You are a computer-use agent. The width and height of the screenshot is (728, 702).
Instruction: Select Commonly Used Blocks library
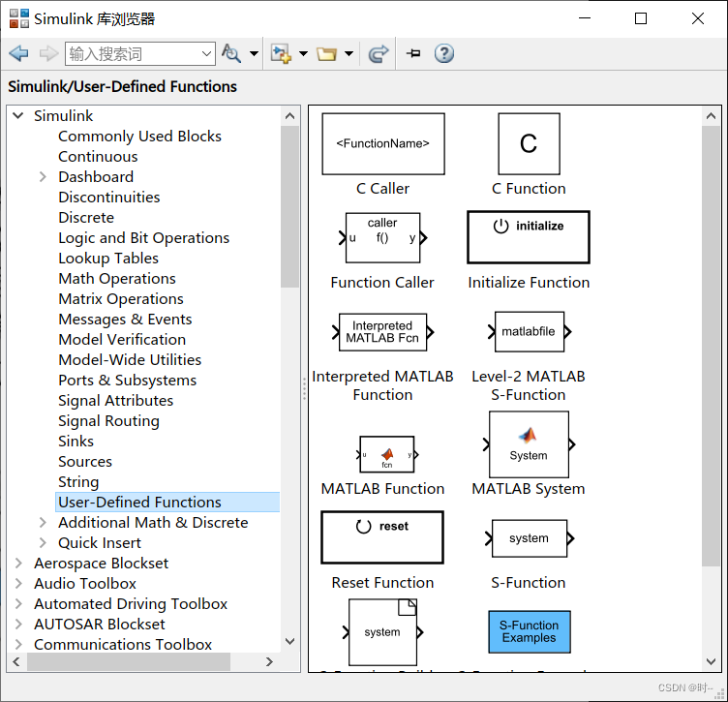139,136
